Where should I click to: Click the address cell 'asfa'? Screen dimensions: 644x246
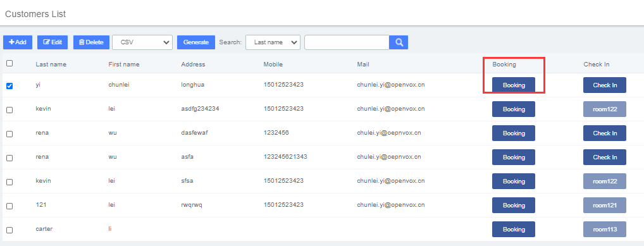point(187,157)
